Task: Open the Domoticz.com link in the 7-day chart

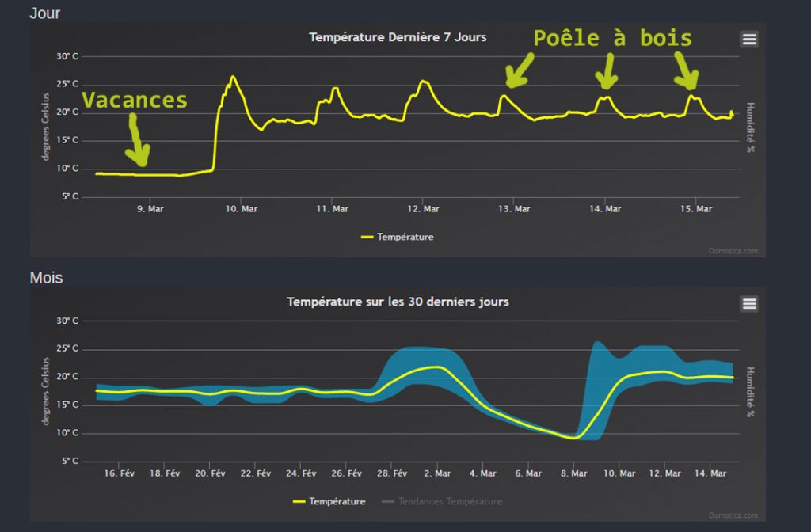Action: point(733,251)
